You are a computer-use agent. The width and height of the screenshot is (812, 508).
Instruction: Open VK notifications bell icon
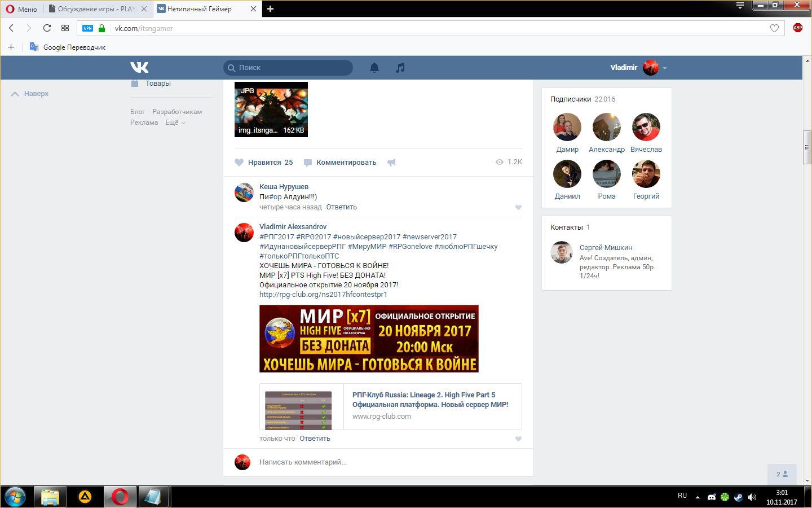click(374, 68)
